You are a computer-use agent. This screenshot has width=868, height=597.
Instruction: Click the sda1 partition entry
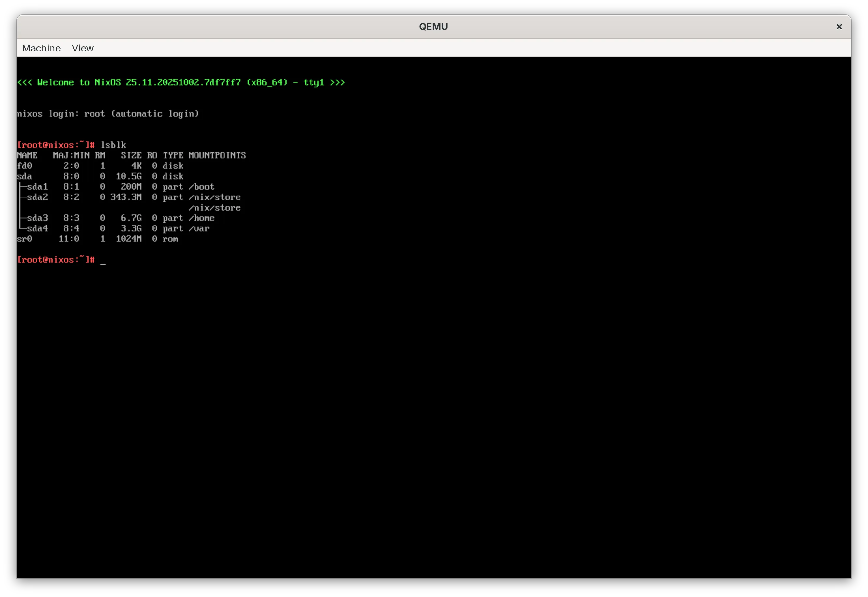[37, 187]
